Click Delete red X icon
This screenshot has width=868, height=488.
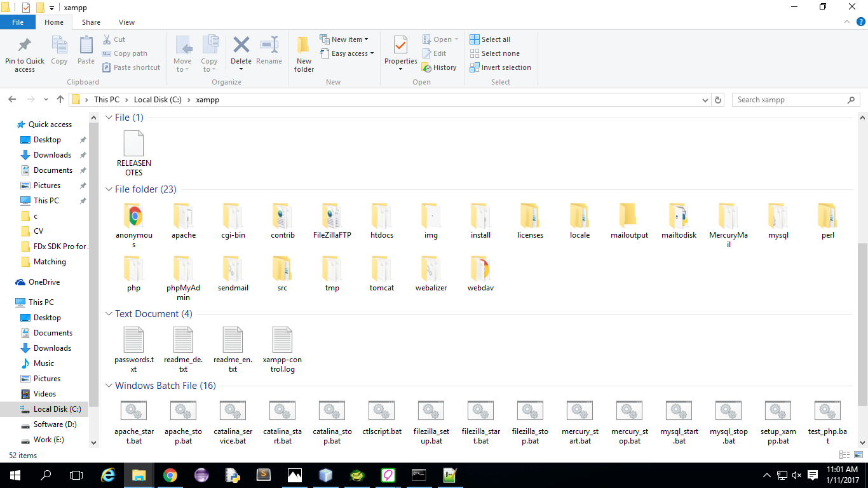coord(241,44)
